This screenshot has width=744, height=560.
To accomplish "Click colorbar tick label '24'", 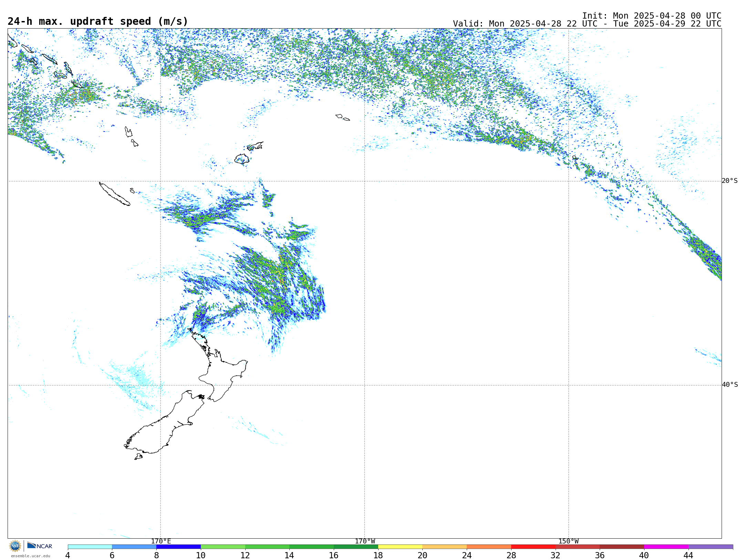I will [x=467, y=556].
